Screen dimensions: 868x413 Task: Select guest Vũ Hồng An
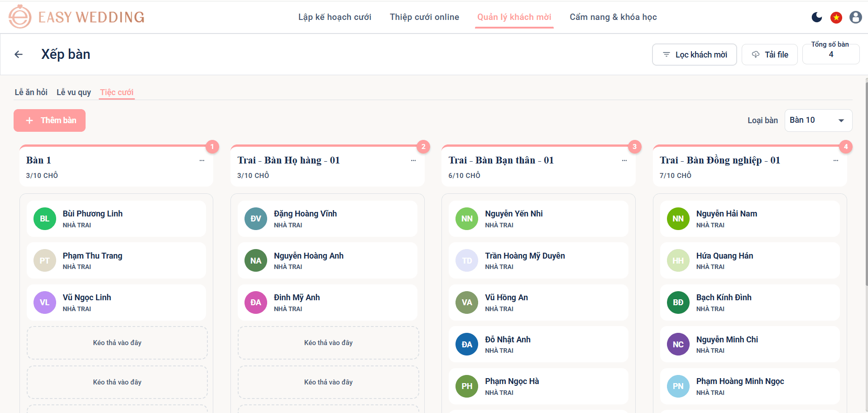click(538, 303)
